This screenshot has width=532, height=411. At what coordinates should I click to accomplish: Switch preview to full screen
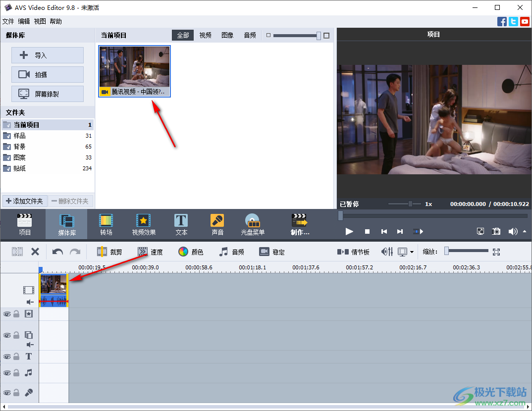480,231
